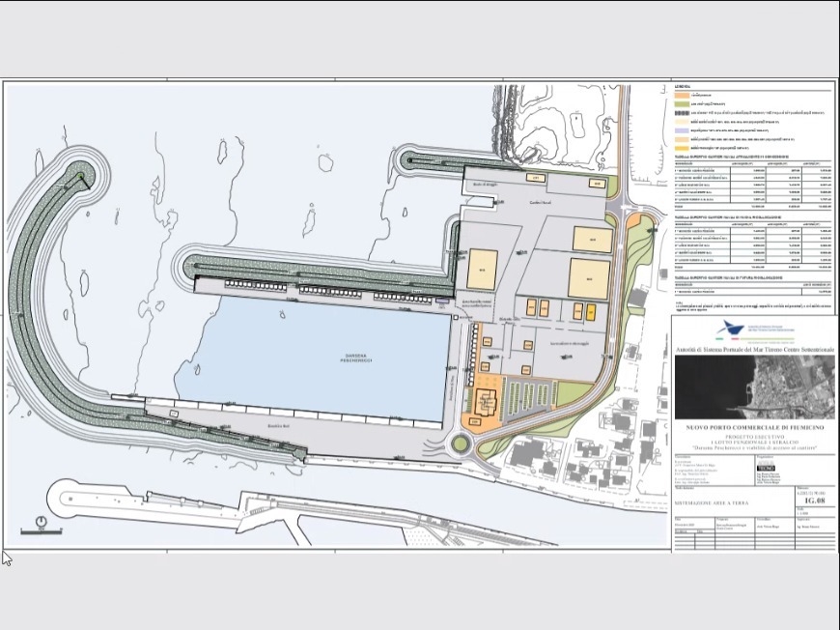Select the small dark-gold building on plan
The image size is (840, 630).
pos(590,311)
